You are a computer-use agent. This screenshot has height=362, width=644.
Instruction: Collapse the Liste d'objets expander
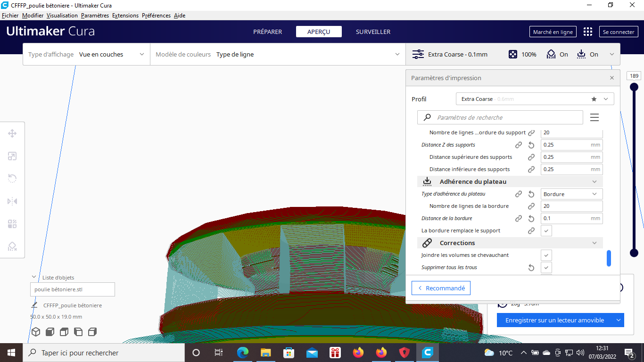pos(34,277)
